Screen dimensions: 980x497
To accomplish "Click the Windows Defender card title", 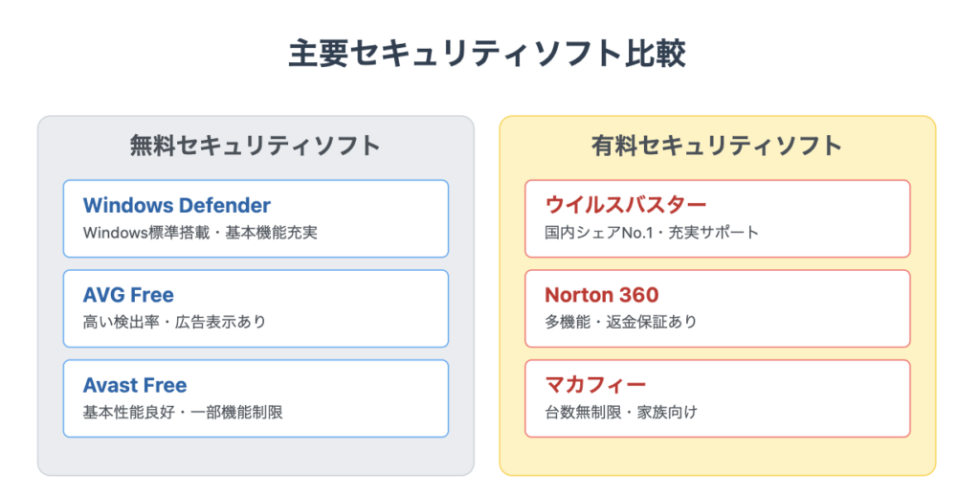I will coord(177,205).
